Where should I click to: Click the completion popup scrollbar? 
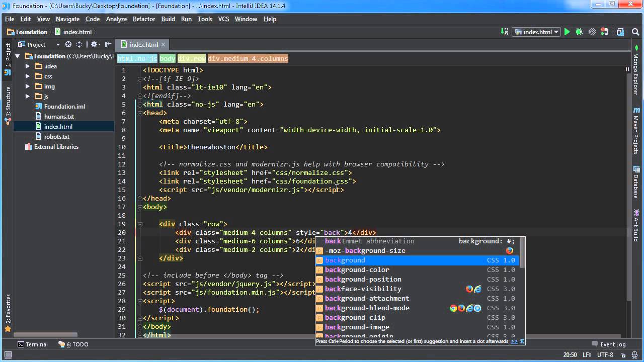[x=522, y=252]
